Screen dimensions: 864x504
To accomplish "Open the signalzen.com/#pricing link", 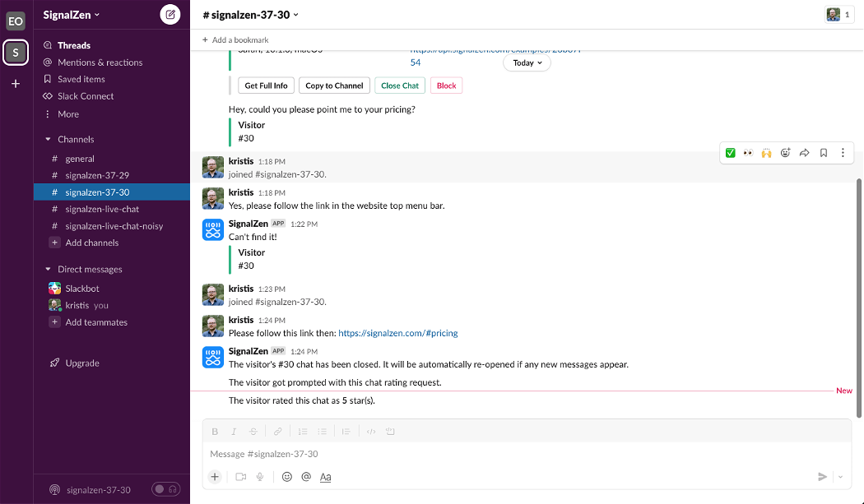I will (x=397, y=333).
